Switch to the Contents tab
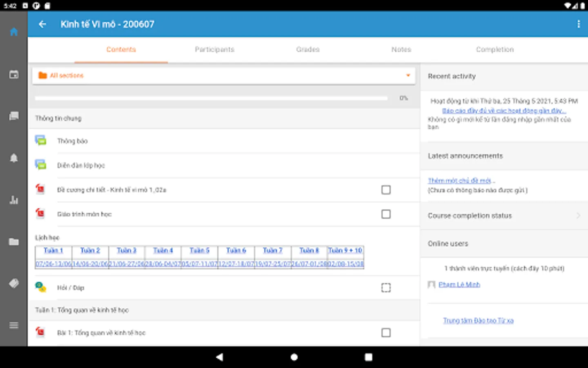This screenshot has height=368, width=588. pos(121,49)
